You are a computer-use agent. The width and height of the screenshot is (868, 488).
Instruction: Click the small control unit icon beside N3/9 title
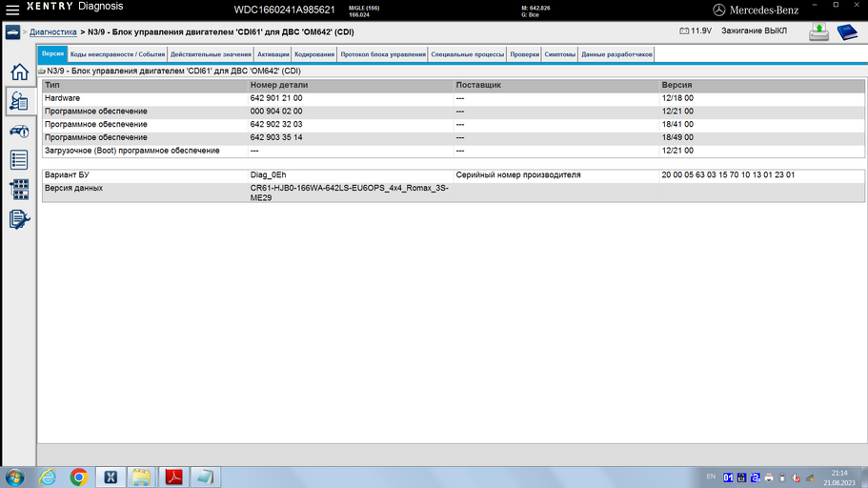(x=42, y=71)
